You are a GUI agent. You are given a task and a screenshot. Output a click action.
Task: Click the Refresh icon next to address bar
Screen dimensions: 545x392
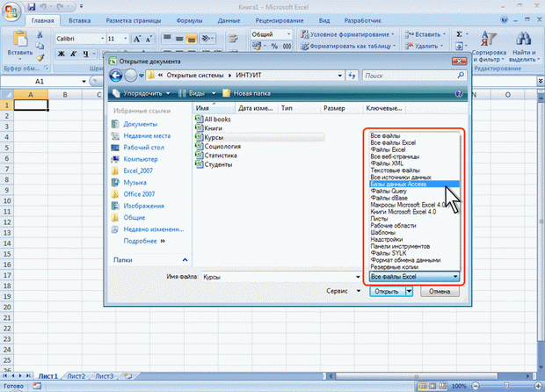[x=352, y=76]
